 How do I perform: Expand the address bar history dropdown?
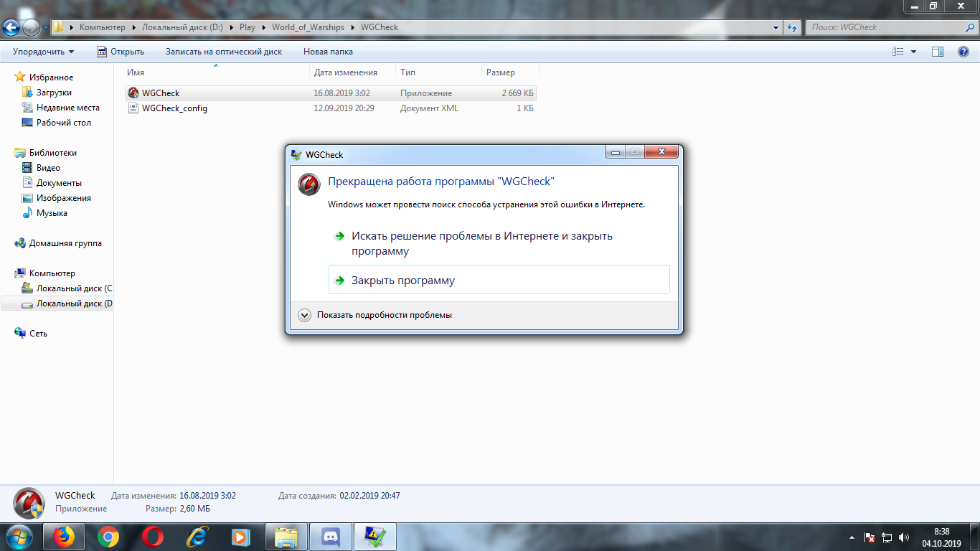[776, 27]
